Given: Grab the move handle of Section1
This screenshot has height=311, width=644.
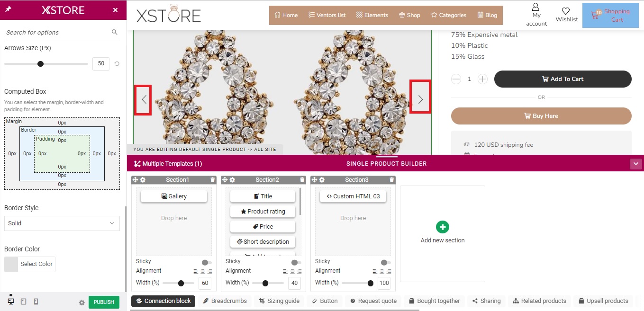Looking at the screenshot, I should click(136, 180).
